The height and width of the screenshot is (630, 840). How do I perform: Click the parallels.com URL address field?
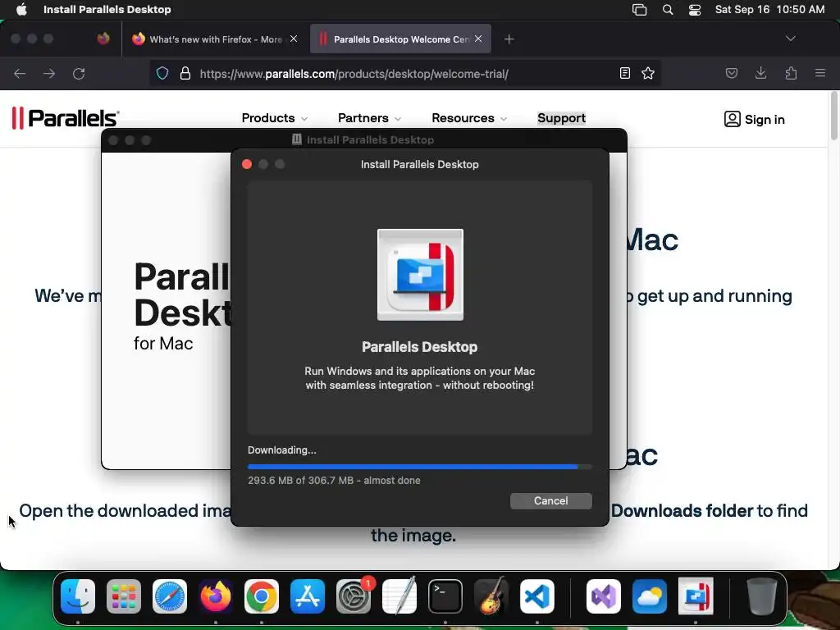pos(354,74)
